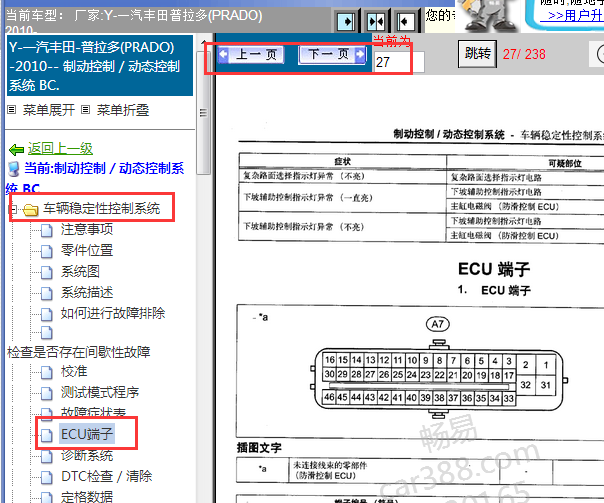Click the scrollbar up arrow of left panel
The width and height of the screenshot is (604, 503).
(203, 42)
